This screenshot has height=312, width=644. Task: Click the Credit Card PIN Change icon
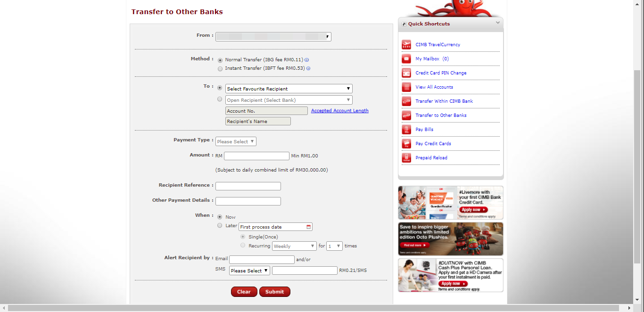[x=406, y=73]
